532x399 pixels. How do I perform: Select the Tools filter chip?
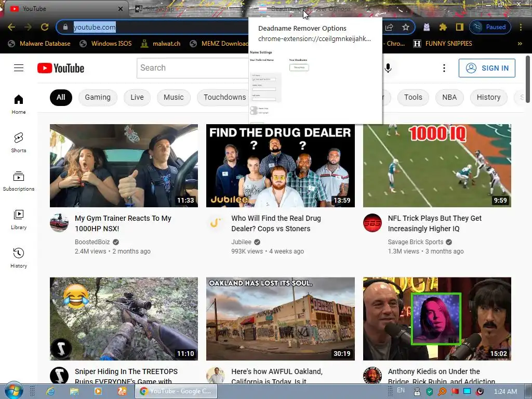pyautogui.click(x=413, y=97)
